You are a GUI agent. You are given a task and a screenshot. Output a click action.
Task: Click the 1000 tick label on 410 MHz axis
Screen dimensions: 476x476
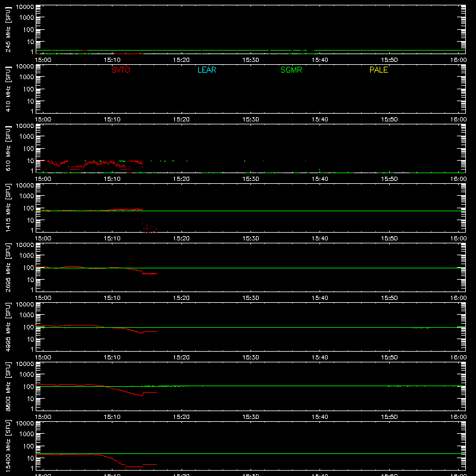[x=26, y=77]
